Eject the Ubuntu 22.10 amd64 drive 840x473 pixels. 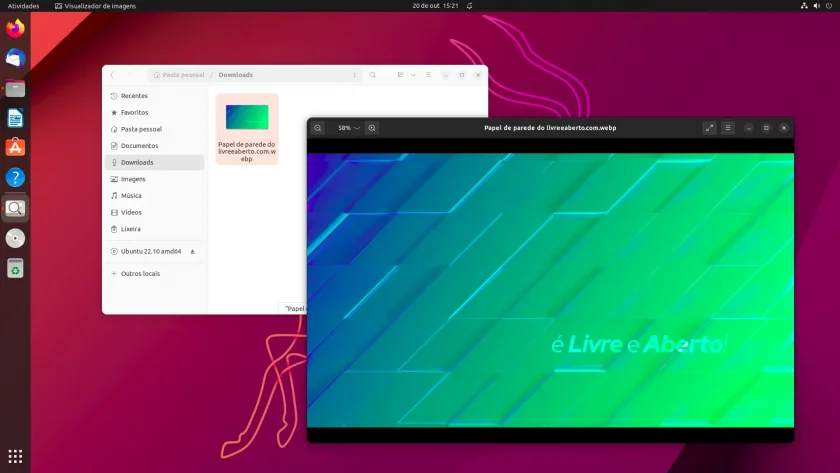point(192,251)
